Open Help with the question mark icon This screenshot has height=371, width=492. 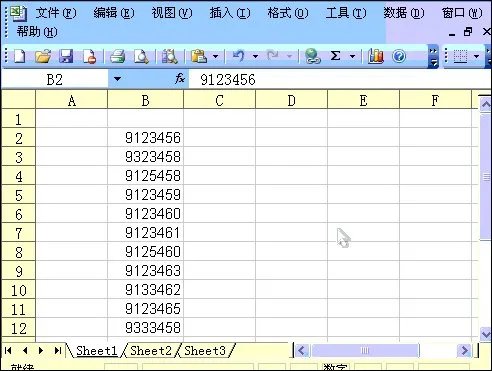[399, 56]
